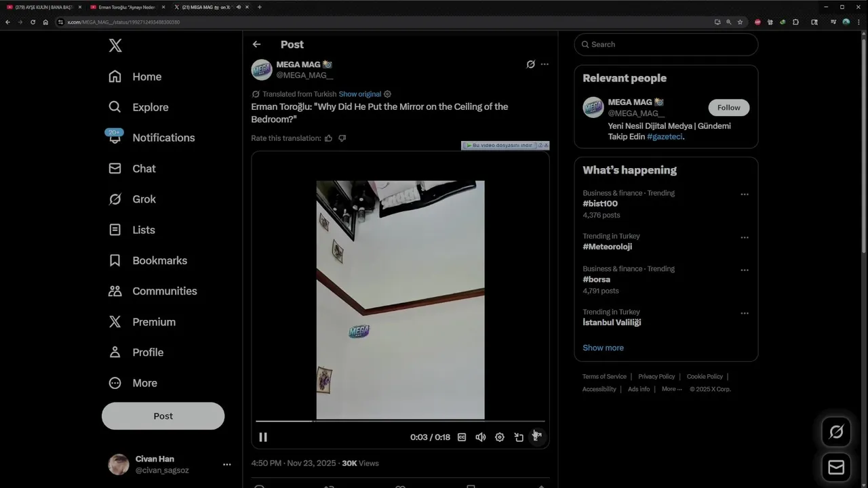
Task: Open Grok from the sidebar
Action: click(x=132, y=199)
